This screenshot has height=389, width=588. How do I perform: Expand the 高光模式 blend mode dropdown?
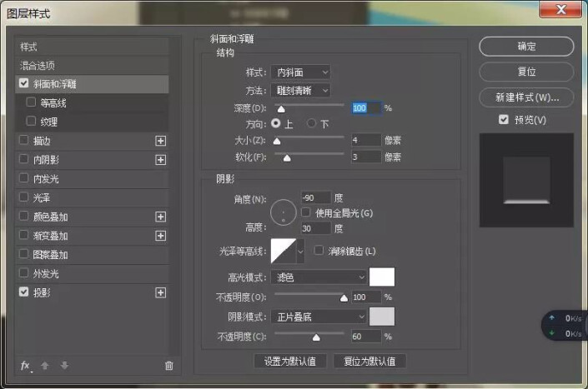[x=319, y=277]
